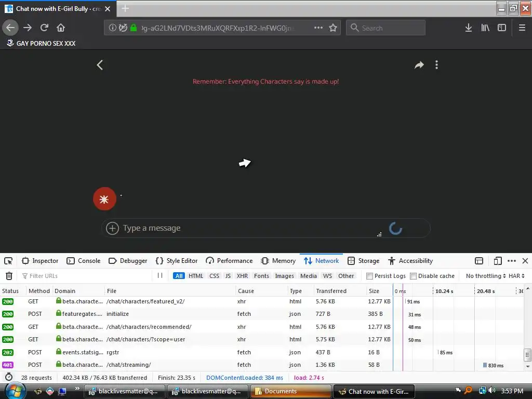532x399 pixels.
Task: Enable Disable cache checkbox
Action: [413, 276]
